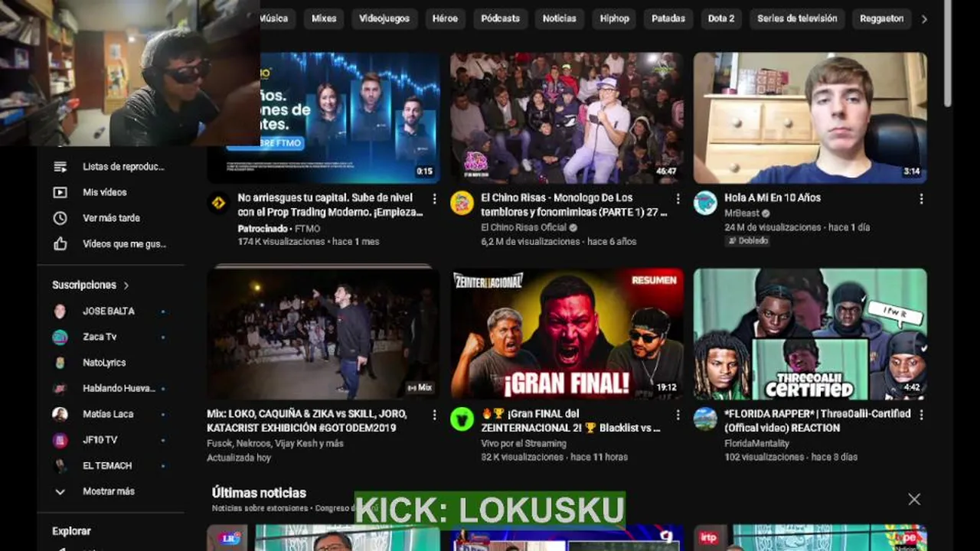
Task: Open *FLORIDA RAPPER* ThreeOalii-Certified title
Action: pyautogui.click(x=818, y=421)
